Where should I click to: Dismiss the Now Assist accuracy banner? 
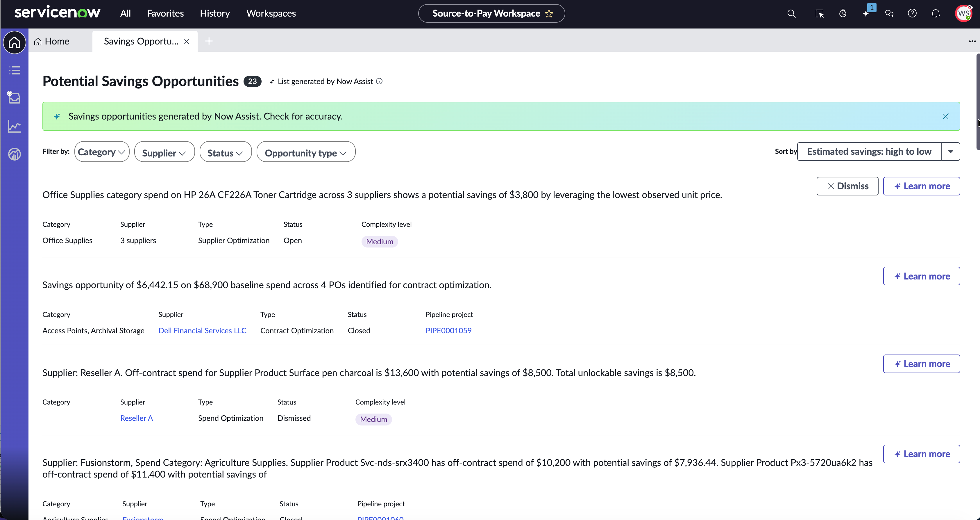[945, 117]
